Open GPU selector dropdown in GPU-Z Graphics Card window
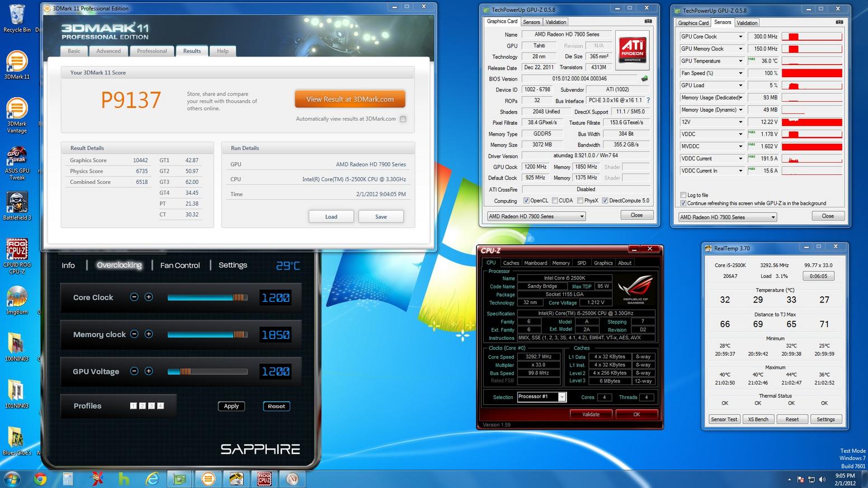 [x=536, y=216]
